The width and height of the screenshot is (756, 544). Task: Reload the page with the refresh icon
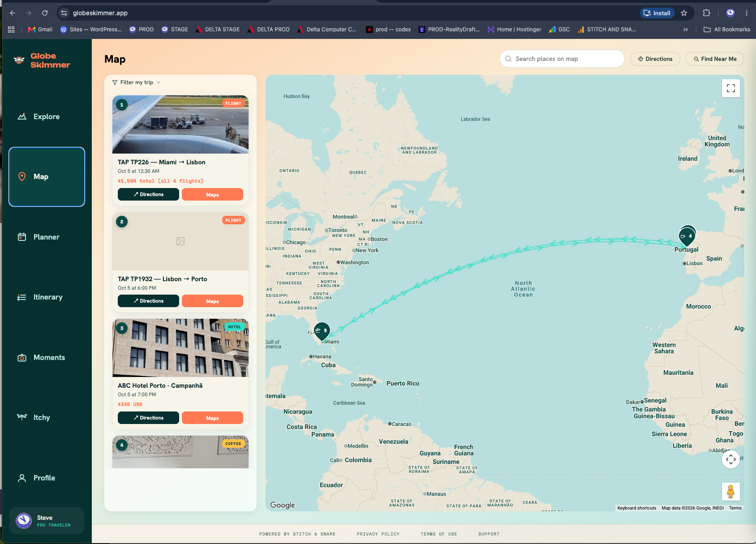(x=45, y=13)
